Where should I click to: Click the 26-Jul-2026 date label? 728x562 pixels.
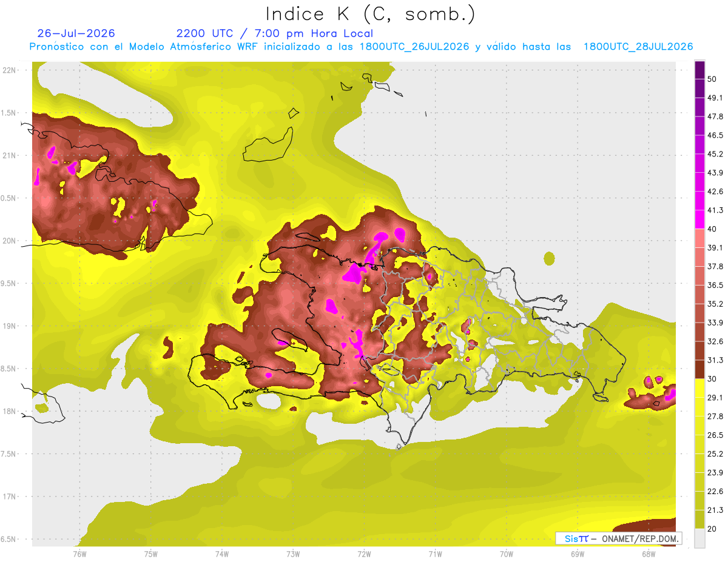pos(76,33)
